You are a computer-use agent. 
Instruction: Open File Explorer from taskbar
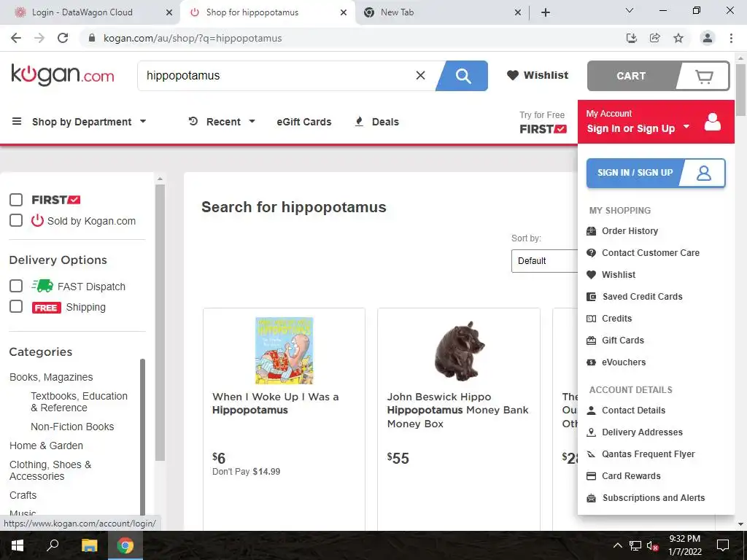89,545
